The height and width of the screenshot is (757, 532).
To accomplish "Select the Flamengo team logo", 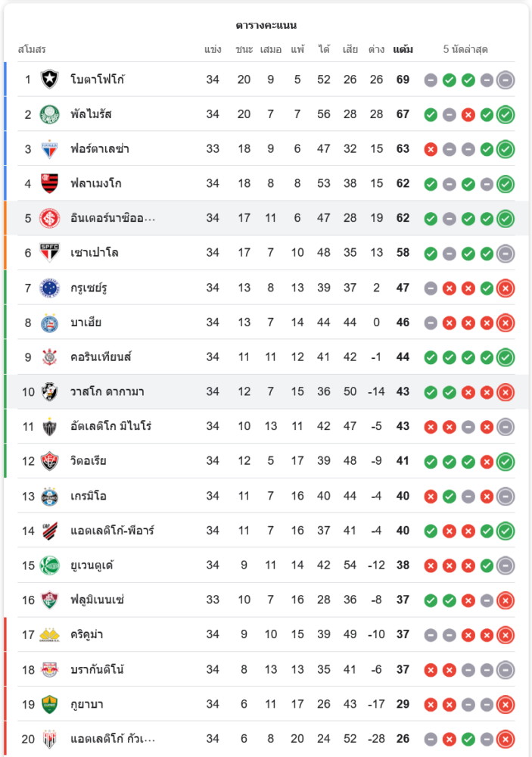I will (49, 183).
